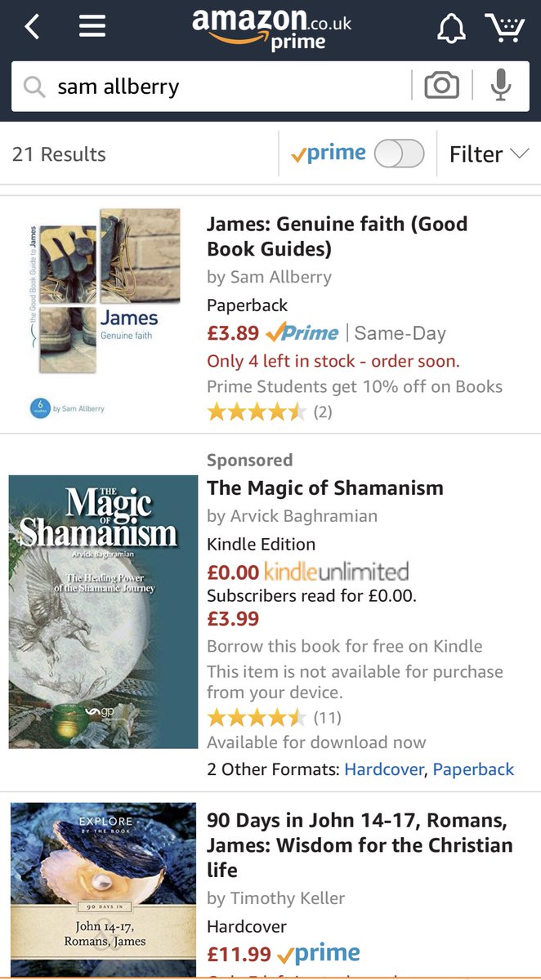
Task: Open The Magic of Shamanism title
Action: coord(325,488)
